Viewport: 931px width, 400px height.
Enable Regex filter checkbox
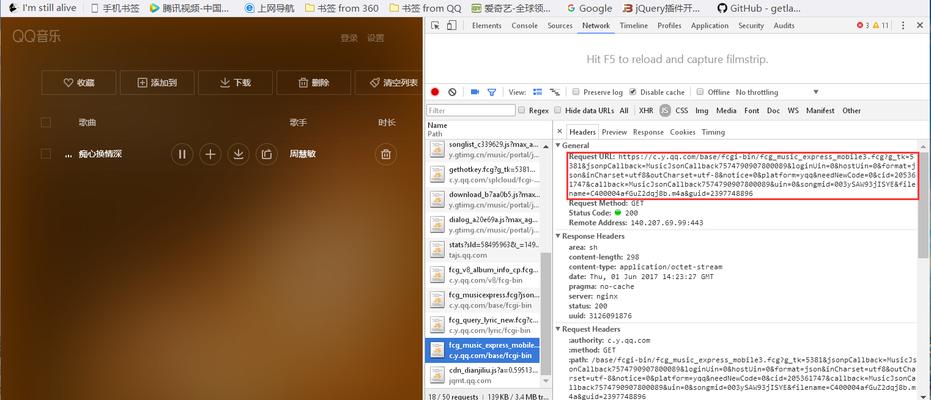521,110
